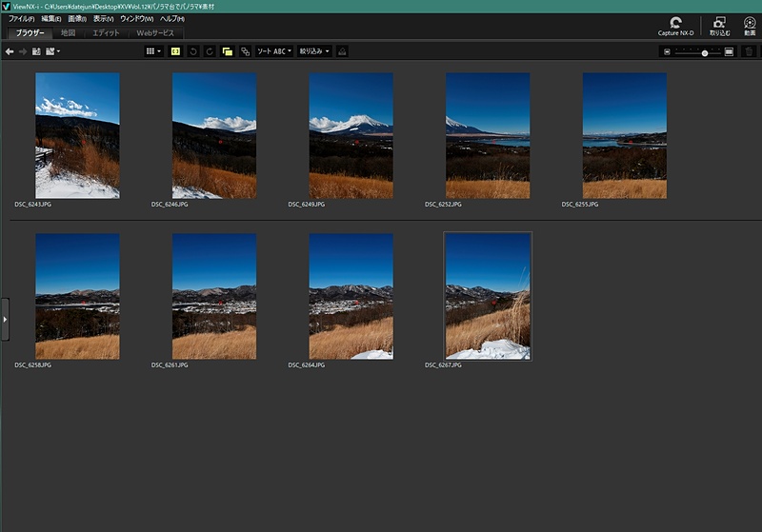Rotate image counterclockwise using toolbar icon
The width and height of the screenshot is (762, 532).
coord(193,51)
